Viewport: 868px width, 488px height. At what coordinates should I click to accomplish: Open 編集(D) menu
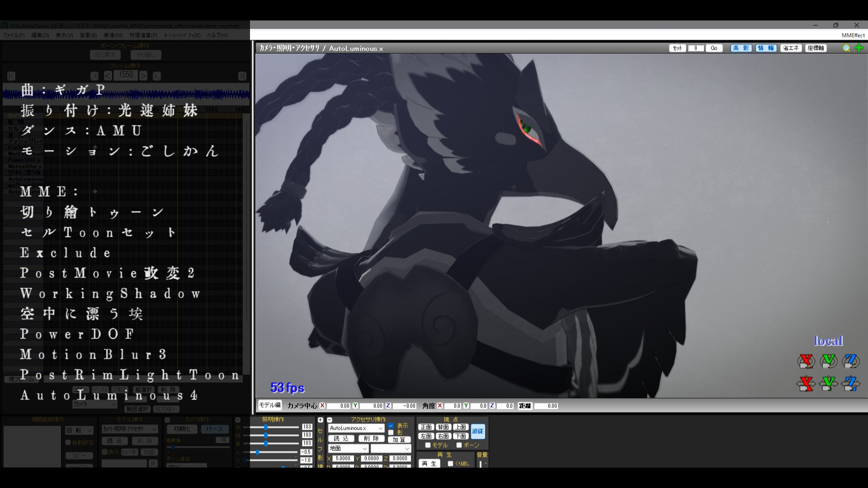(x=40, y=35)
